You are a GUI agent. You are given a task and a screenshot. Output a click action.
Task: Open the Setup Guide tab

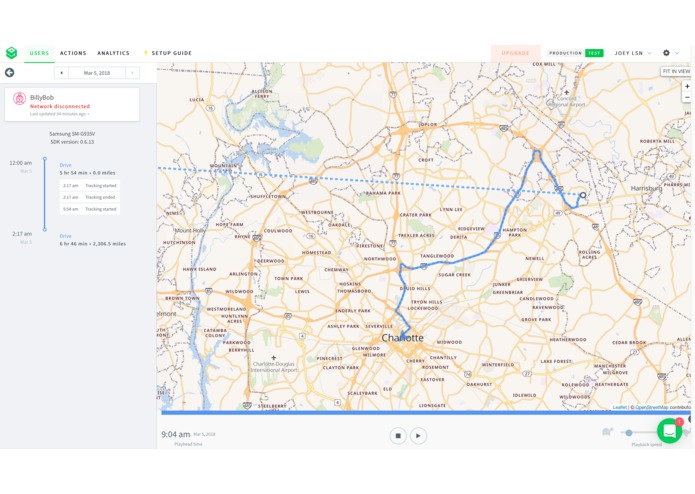172,53
